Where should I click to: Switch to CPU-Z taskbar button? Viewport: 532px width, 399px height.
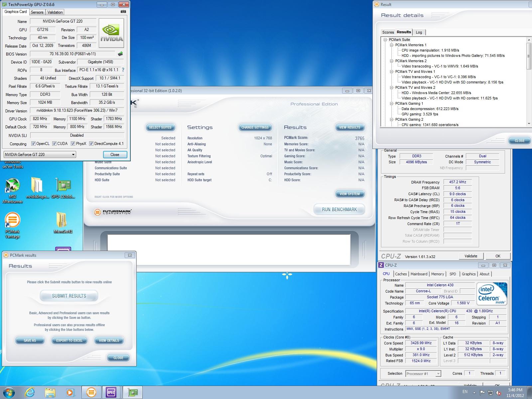[111, 393]
